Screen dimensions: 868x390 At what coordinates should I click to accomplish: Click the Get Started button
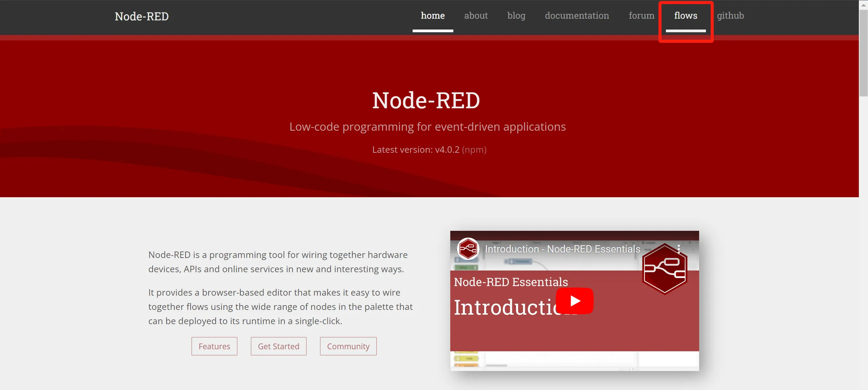pos(278,346)
